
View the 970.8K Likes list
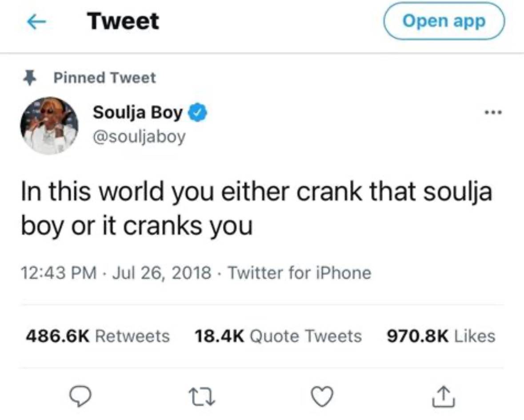coord(441,336)
